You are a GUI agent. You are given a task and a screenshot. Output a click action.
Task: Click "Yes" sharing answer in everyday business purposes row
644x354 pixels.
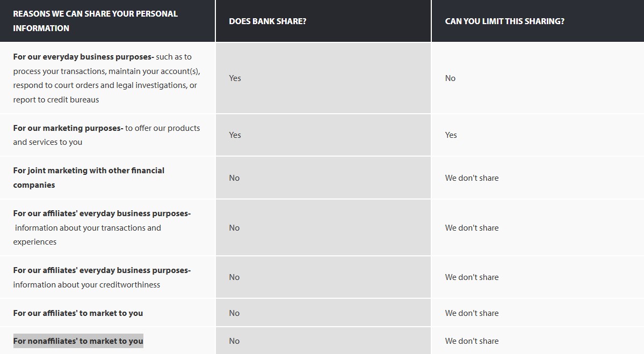(x=235, y=78)
